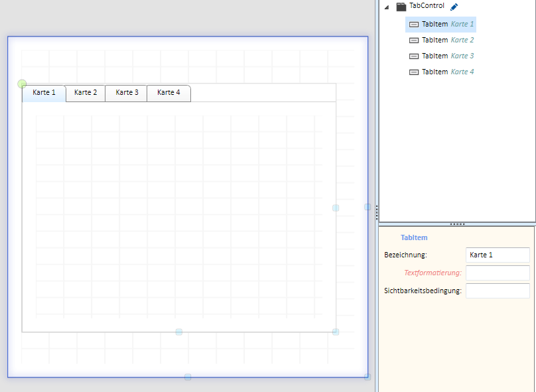Click the outer canvas frame's bottom-center resize handle

[188, 377]
